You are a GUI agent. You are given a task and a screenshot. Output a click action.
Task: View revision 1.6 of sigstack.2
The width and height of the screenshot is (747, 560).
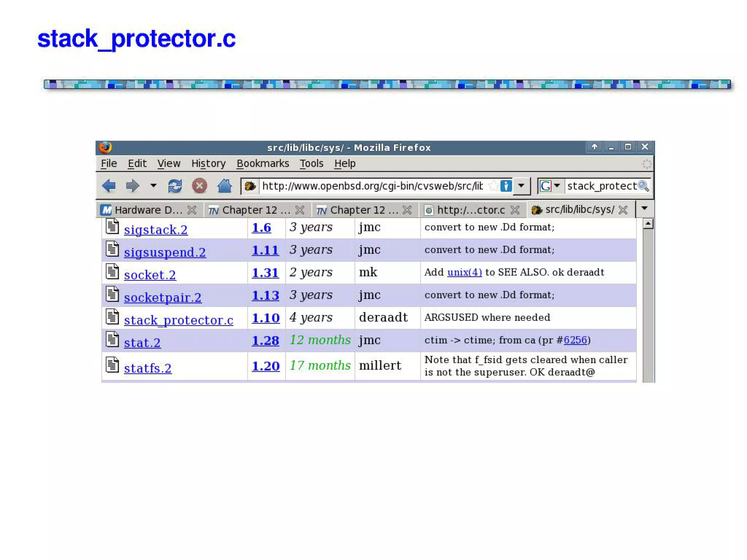(262, 228)
